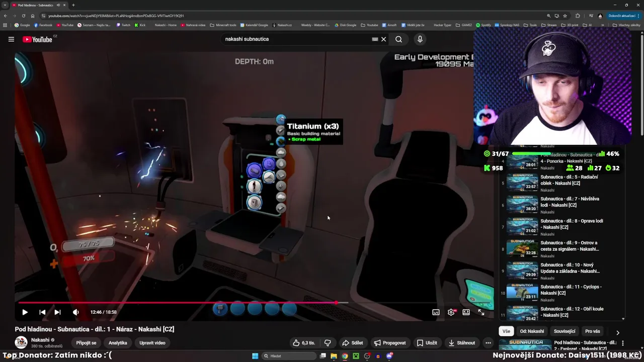This screenshot has height=362, width=644.
Task: Select the Pro vás filter chip
Action: [593, 331]
